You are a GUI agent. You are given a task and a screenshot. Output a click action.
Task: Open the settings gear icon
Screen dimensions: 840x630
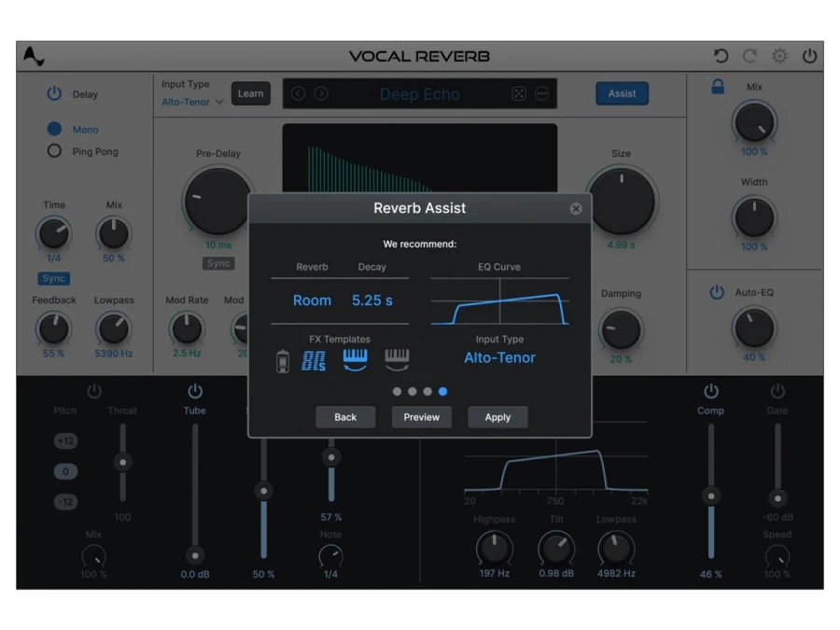[x=779, y=56]
